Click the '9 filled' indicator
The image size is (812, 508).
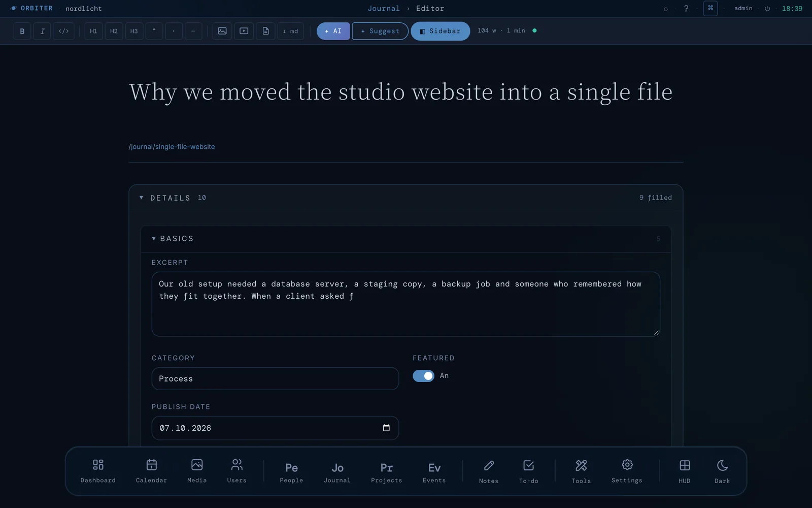pyautogui.click(x=656, y=198)
